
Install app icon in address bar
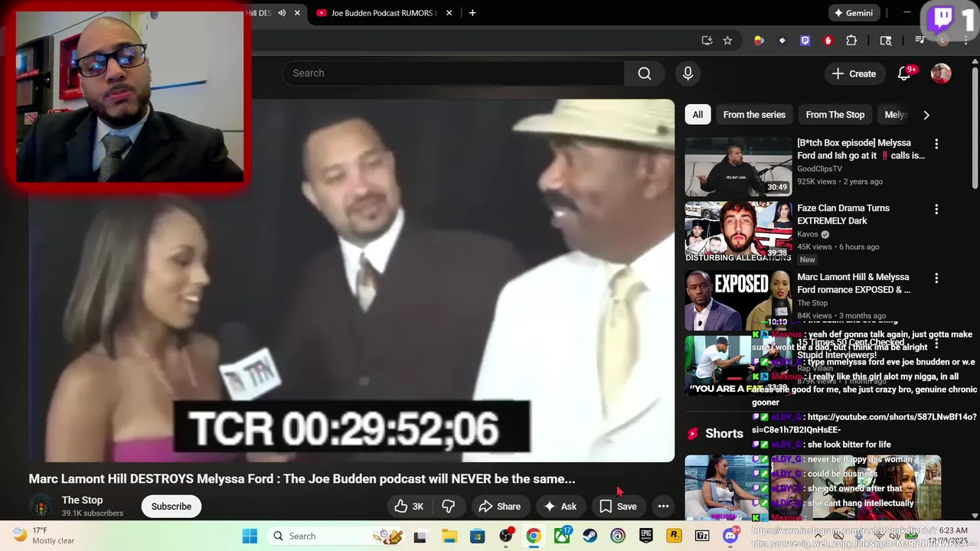[x=707, y=41]
